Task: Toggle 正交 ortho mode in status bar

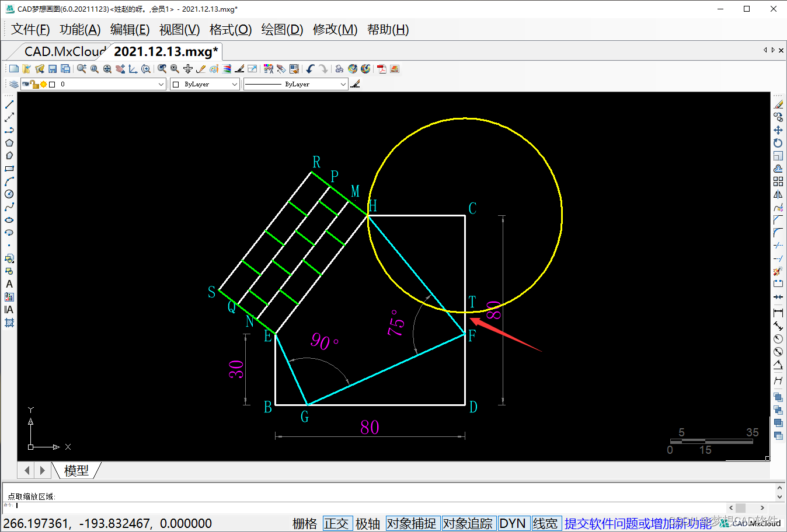Action: [336, 523]
